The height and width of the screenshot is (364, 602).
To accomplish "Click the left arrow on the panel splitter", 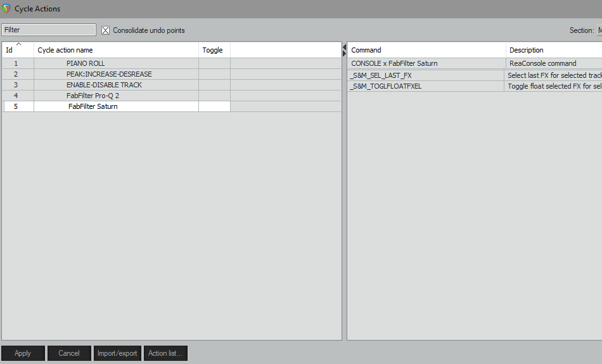I will tap(344, 47).
